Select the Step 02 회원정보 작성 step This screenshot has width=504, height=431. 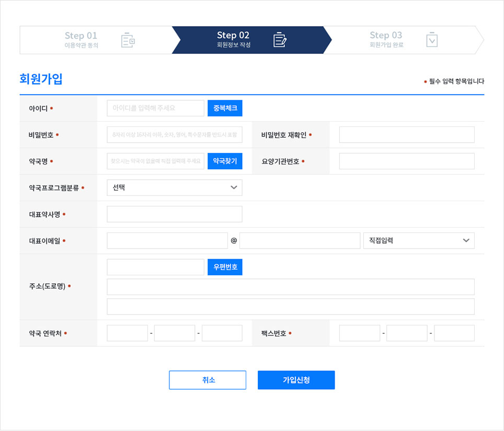[233, 39]
